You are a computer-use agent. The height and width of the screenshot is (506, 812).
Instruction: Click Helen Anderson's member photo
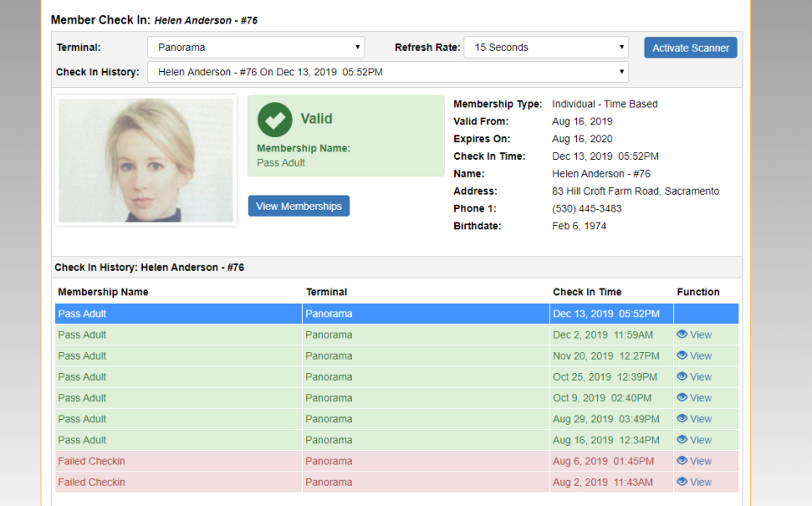(x=145, y=160)
